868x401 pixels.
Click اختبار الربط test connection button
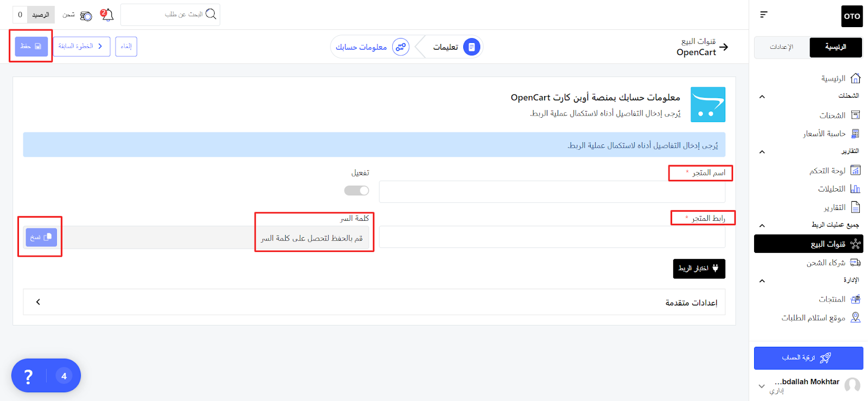[699, 268]
